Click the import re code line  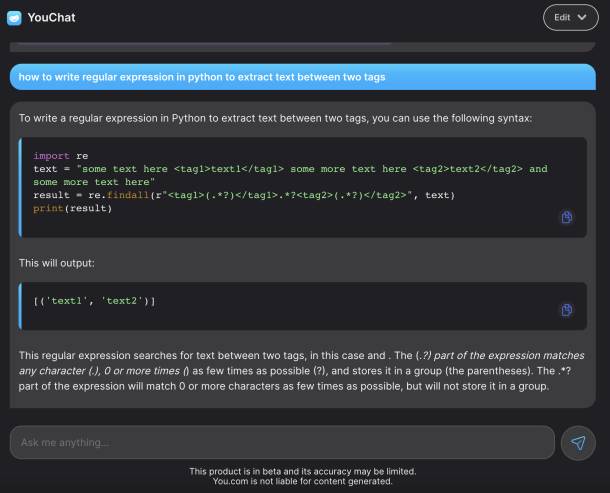click(61, 156)
